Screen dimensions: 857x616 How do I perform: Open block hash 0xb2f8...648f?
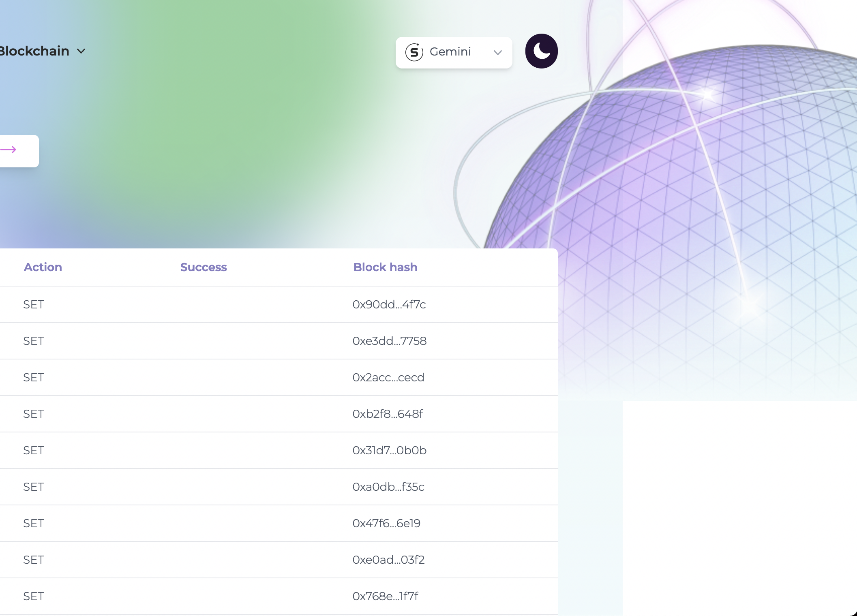tap(388, 414)
